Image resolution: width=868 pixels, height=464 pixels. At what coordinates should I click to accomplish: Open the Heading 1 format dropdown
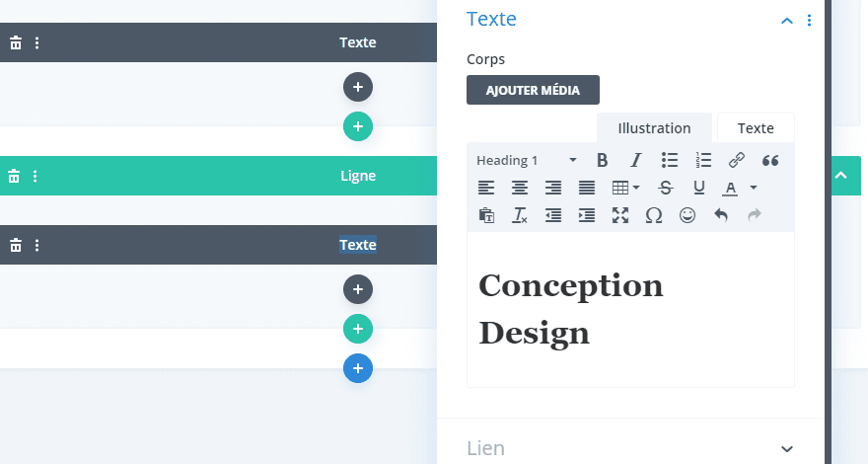click(x=527, y=160)
